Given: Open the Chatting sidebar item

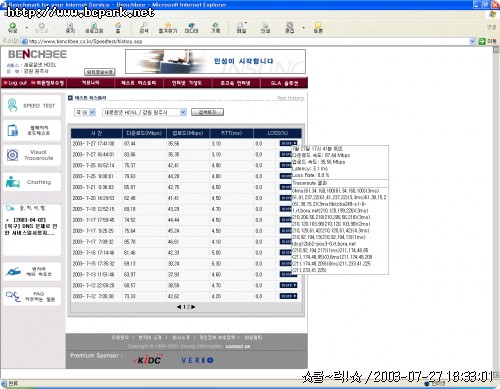Looking at the screenshot, I should 32,182.
